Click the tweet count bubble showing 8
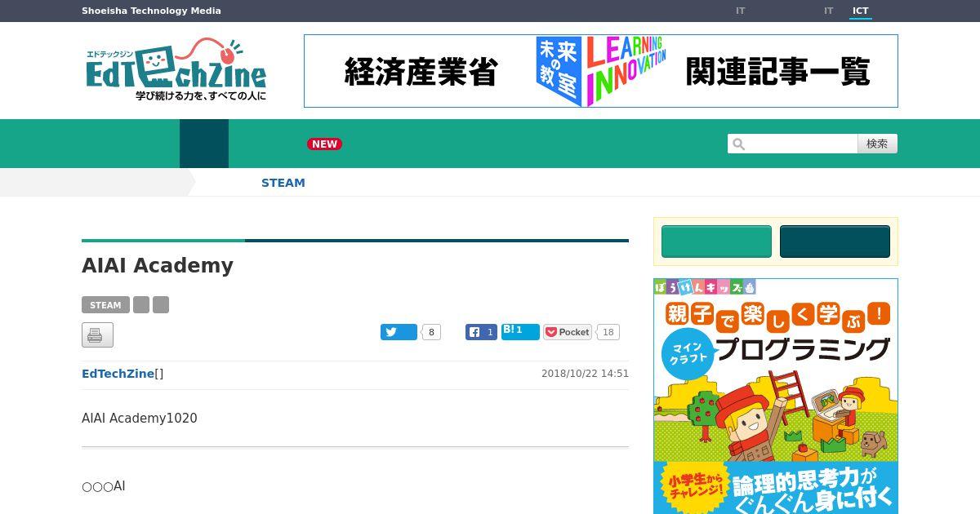The width and height of the screenshot is (980, 514). pyautogui.click(x=431, y=332)
